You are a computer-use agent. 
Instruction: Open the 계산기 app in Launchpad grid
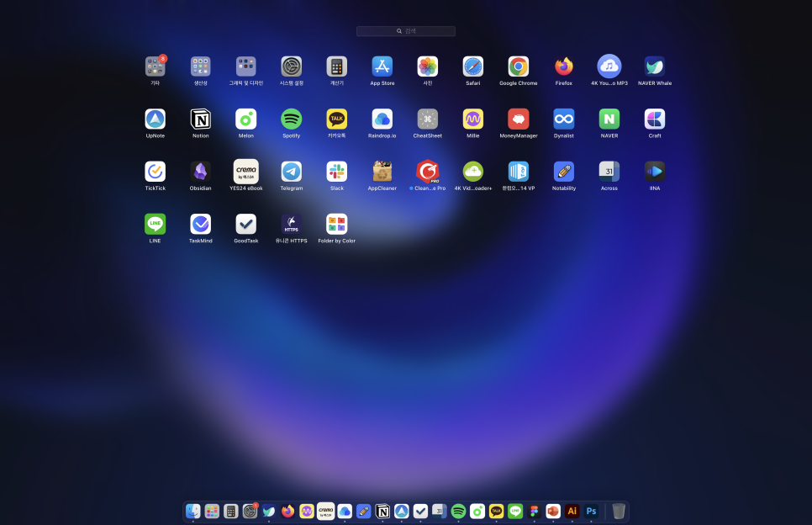(337, 66)
